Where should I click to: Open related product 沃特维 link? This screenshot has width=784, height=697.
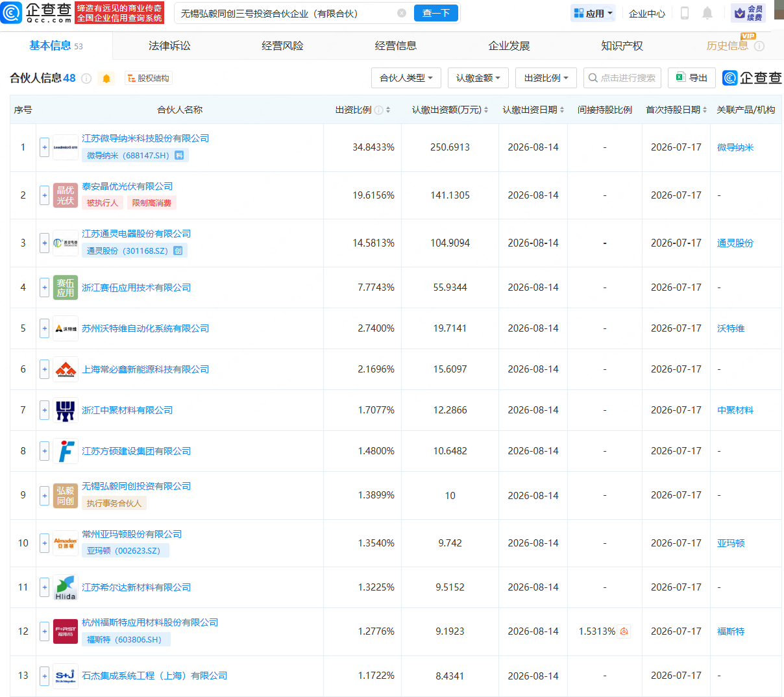click(731, 328)
